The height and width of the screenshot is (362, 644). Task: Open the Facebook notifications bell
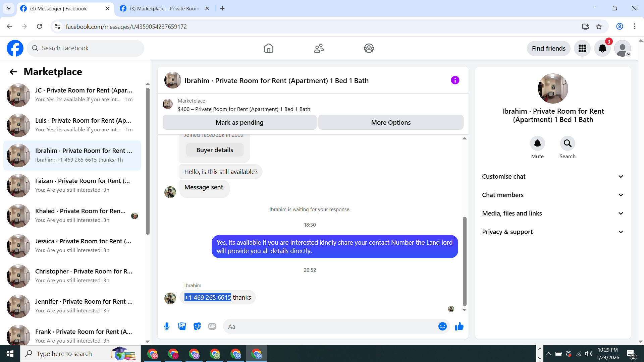coord(602,49)
